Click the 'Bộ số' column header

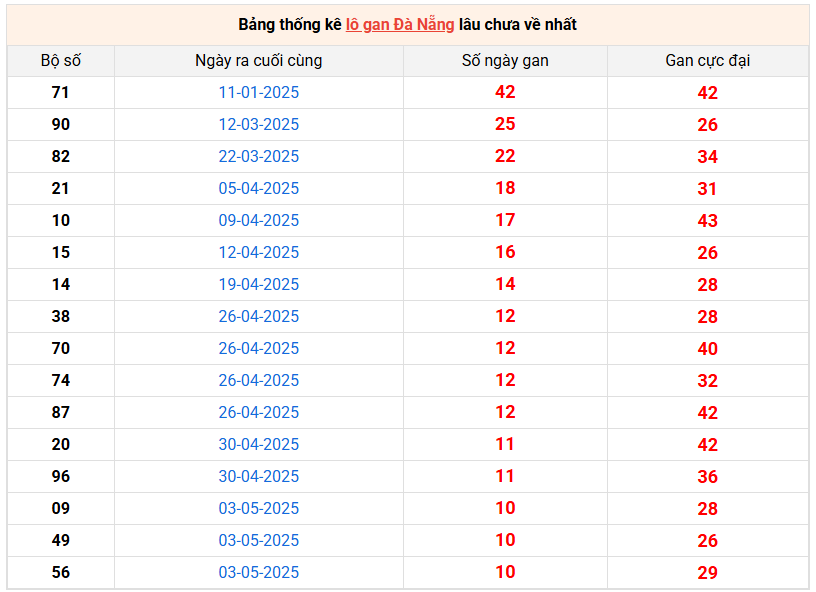click(61, 60)
